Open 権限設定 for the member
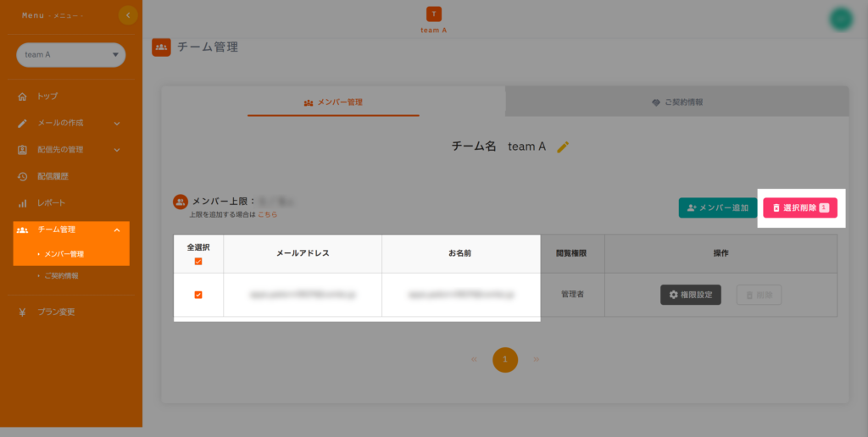Image resolution: width=868 pixels, height=437 pixels. point(690,295)
